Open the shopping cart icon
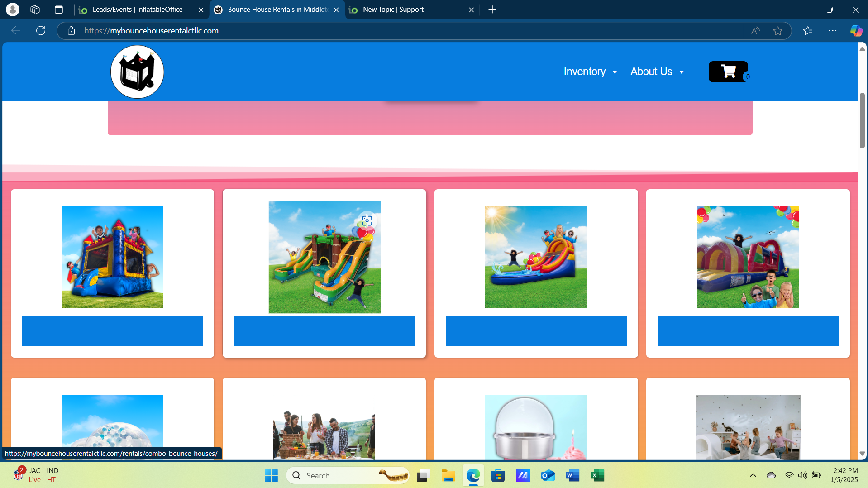 [x=728, y=72]
